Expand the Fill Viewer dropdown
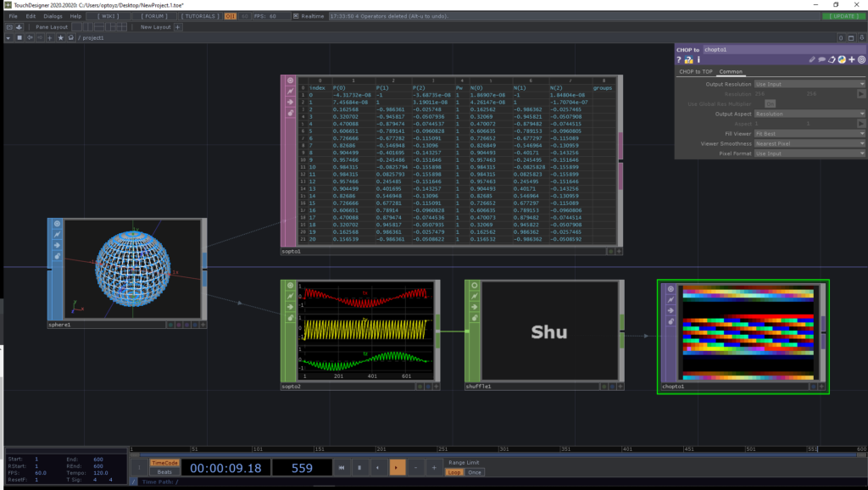 pos(810,133)
